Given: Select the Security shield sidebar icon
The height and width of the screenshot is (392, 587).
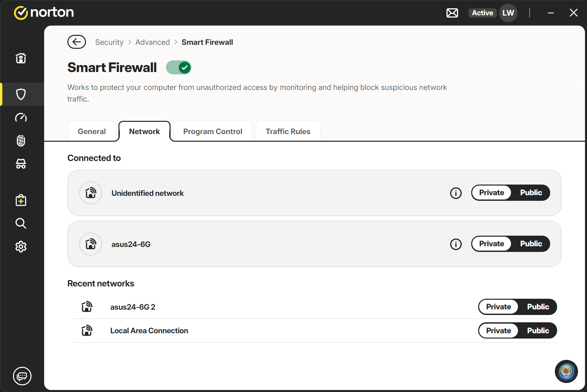Looking at the screenshot, I should [x=21, y=94].
